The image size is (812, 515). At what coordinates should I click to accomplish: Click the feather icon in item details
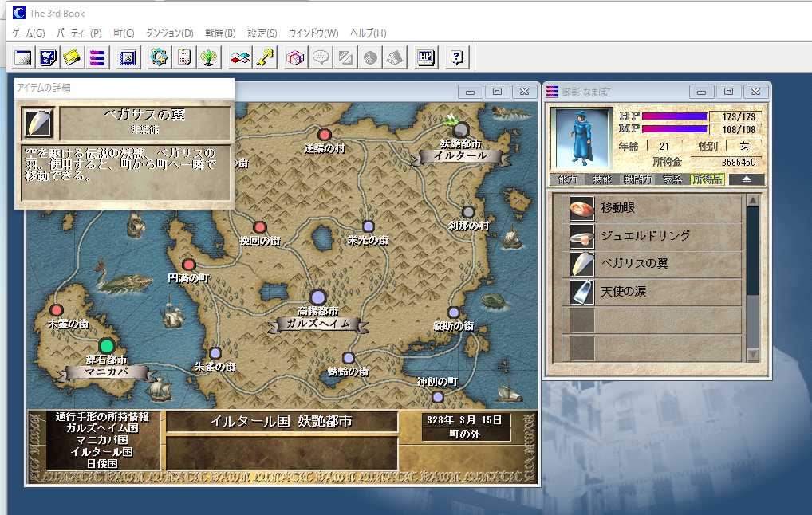tap(38, 124)
